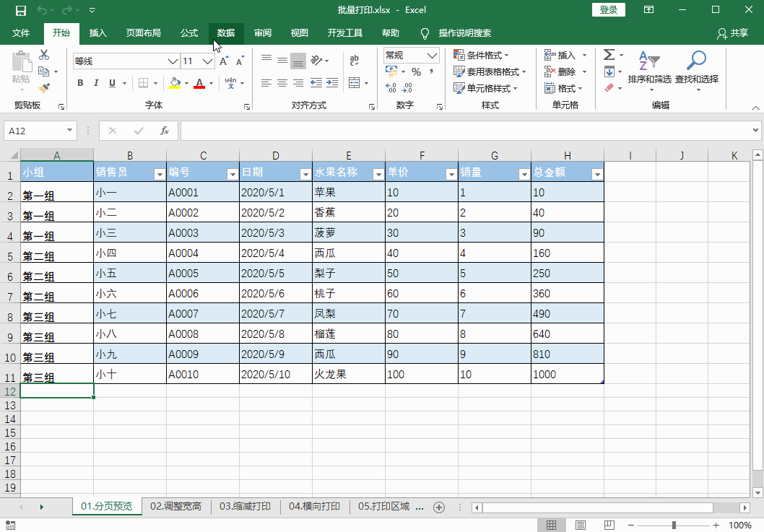Switch to sheet tab 02.调整宽高
764x532 pixels.
[176, 506]
